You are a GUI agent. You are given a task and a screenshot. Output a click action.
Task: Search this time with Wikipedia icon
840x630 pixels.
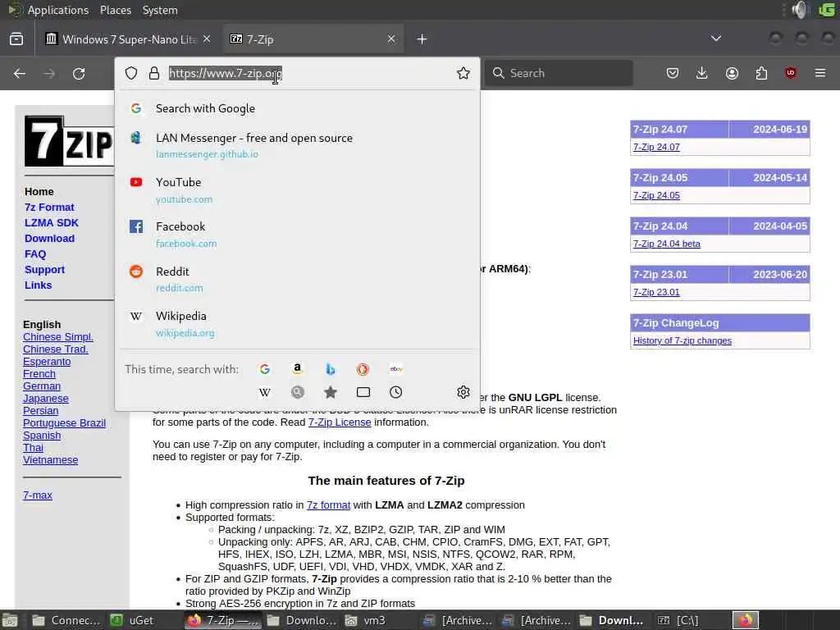[265, 392]
